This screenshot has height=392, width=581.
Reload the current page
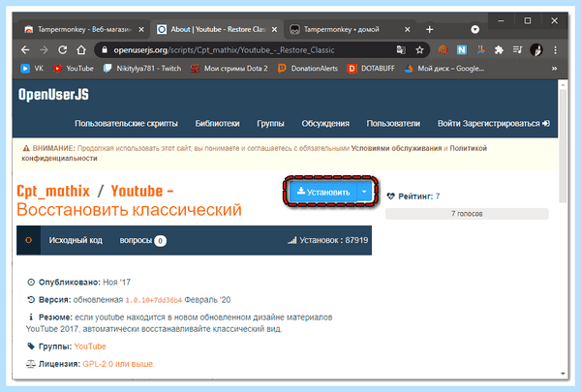[63, 49]
